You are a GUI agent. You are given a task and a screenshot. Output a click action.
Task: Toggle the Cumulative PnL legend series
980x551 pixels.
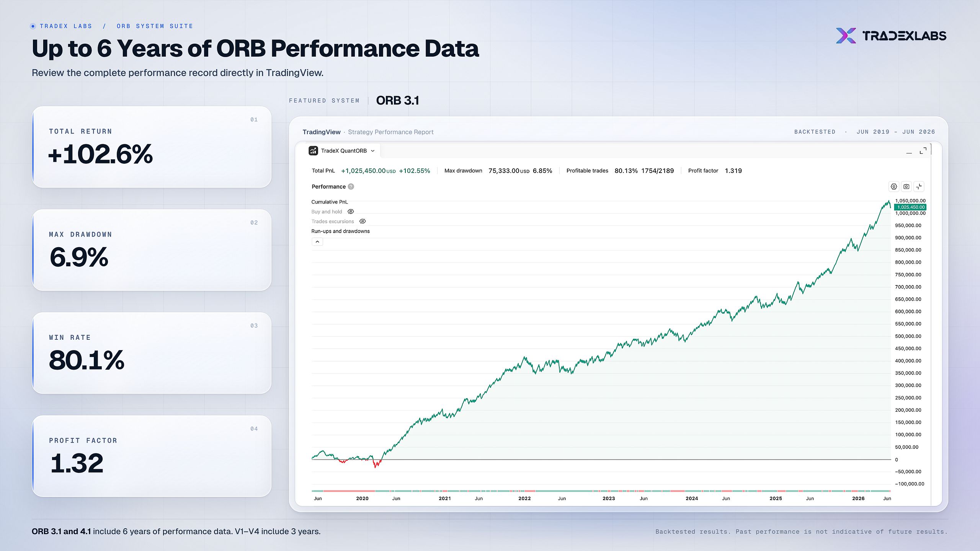pyautogui.click(x=330, y=202)
